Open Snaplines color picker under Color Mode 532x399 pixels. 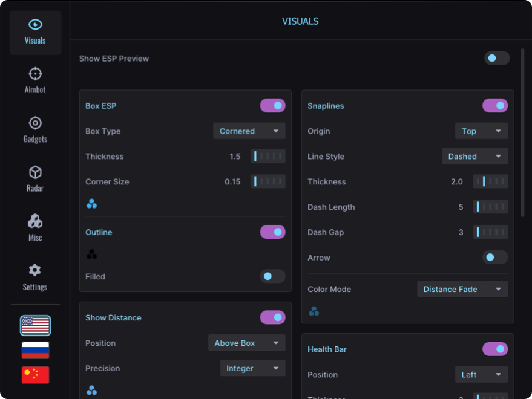pyautogui.click(x=314, y=311)
